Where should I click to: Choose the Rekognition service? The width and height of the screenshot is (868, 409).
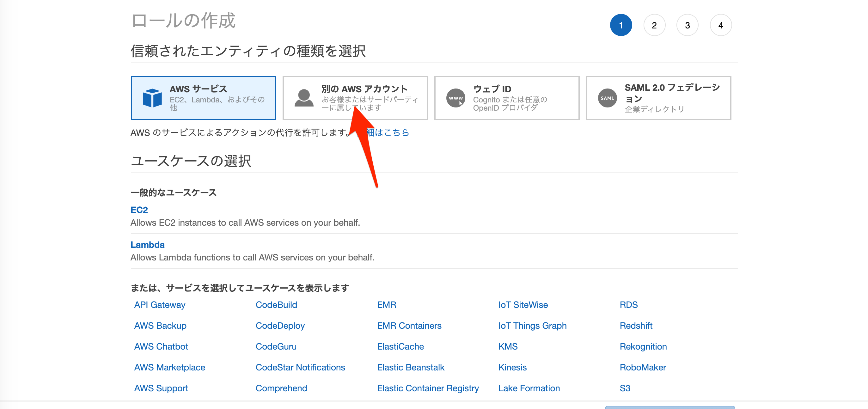click(643, 346)
